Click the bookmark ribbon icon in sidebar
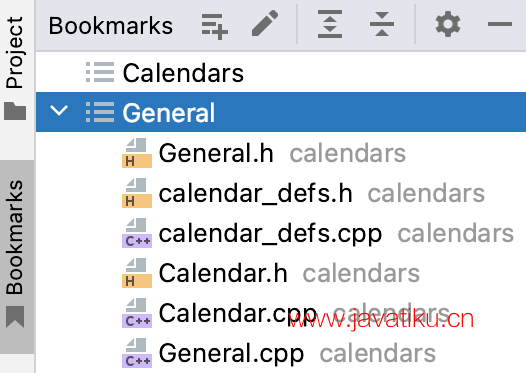526x373 pixels. tap(15, 316)
